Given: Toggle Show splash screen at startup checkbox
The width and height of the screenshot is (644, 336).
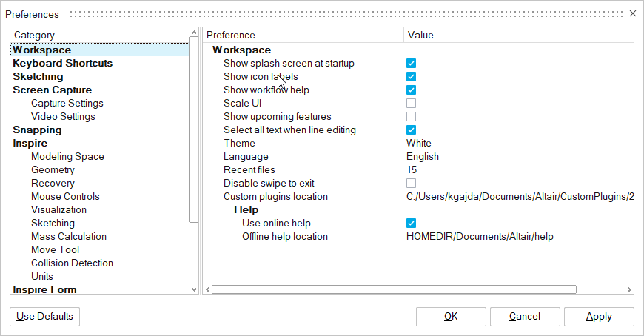Looking at the screenshot, I should pyautogui.click(x=411, y=64).
